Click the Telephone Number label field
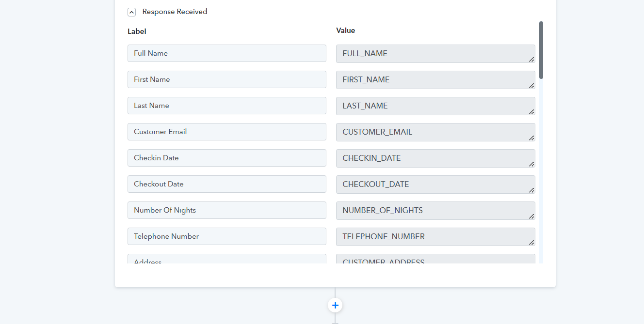The height and width of the screenshot is (324, 644). (226, 236)
